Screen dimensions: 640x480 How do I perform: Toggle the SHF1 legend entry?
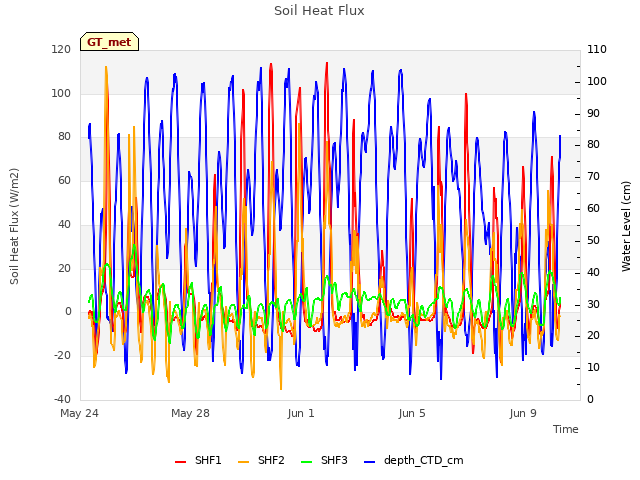198,460
